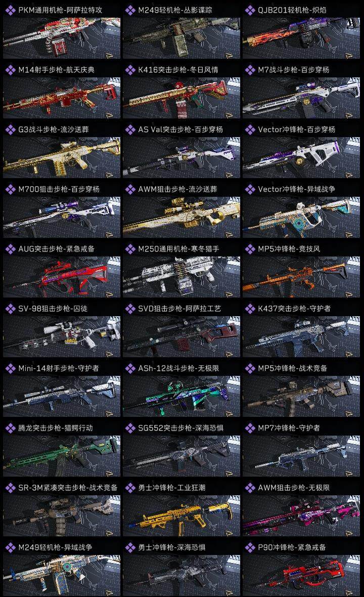Screen dimensions: 364x597
Task: Choose the Vector冲锋枪-异域战争 skin card
Action: tap(301, 210)
